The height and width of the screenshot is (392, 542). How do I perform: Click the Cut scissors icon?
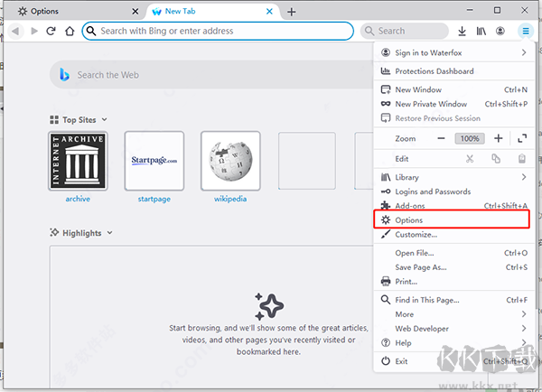point(470,159)
